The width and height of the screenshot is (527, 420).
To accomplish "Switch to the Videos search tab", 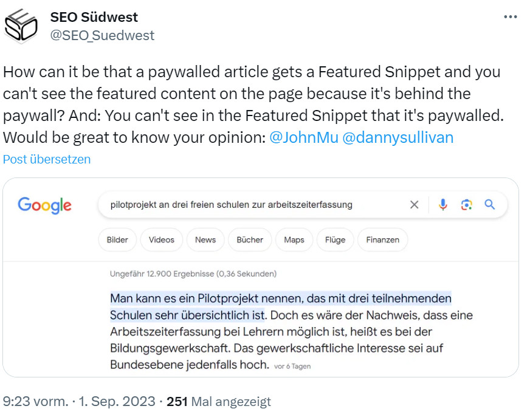I will (x=161, y=239).
